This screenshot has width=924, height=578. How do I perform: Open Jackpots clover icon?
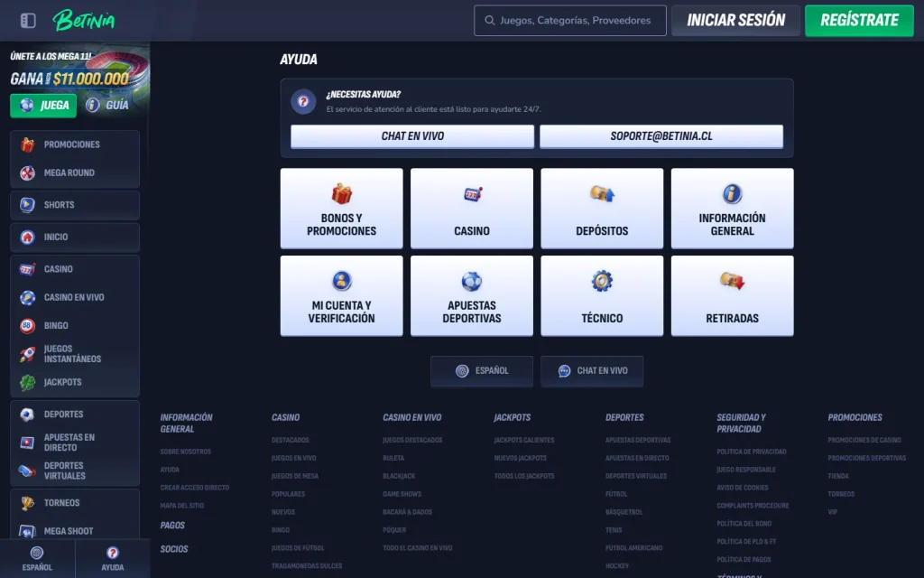27,382
